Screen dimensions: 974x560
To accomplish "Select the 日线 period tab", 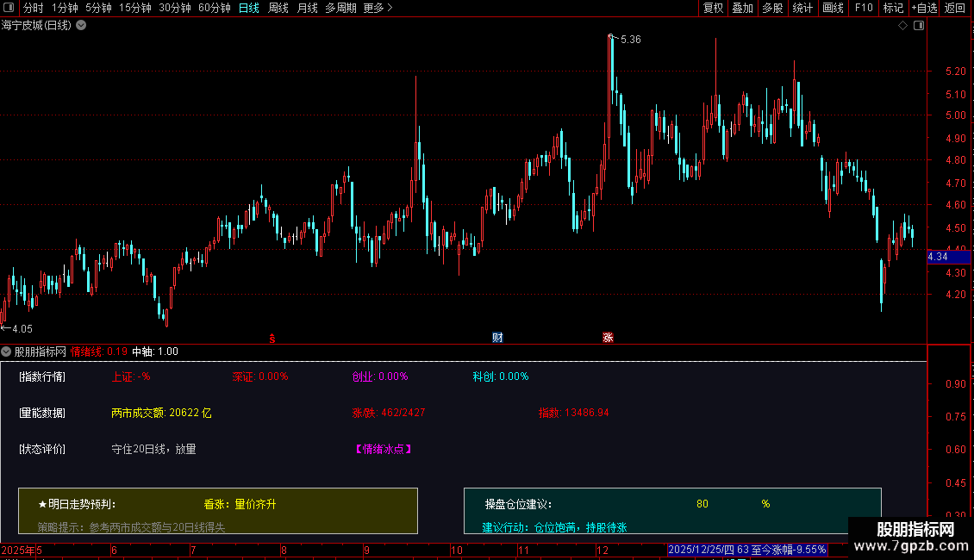I will click(249, 8).
